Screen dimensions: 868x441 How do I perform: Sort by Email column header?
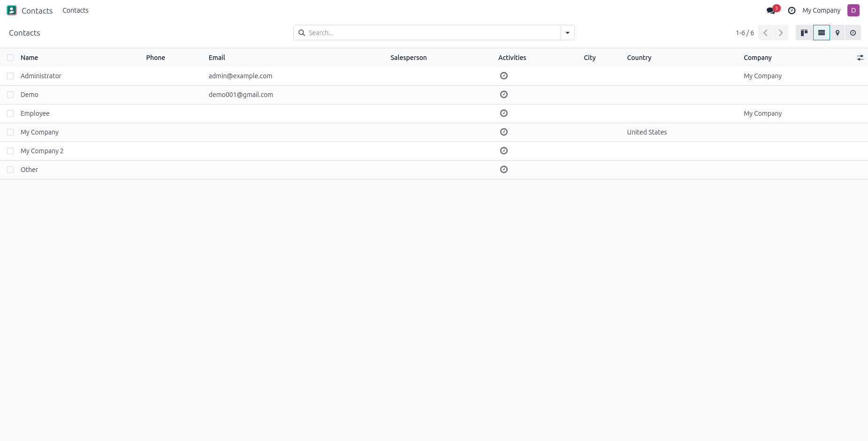point(217,58)
